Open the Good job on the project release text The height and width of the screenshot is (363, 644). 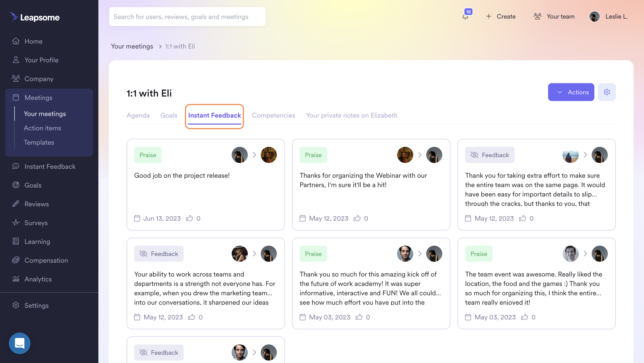182,175
